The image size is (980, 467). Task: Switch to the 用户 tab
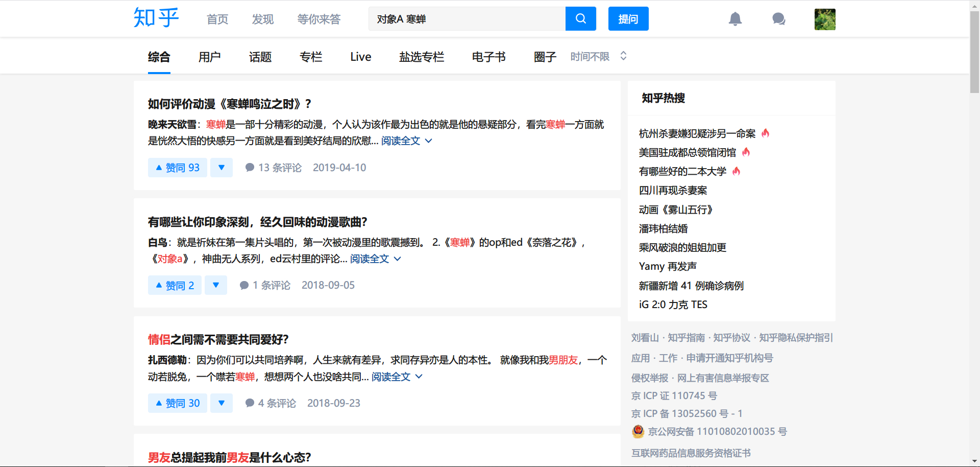click(209, 57)
